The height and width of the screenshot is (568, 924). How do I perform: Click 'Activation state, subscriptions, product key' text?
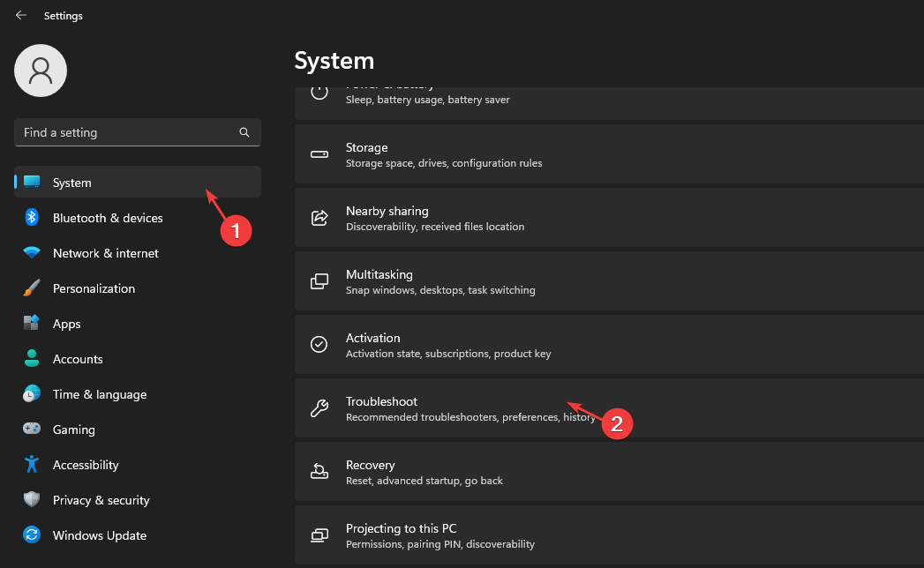[448, 354]
